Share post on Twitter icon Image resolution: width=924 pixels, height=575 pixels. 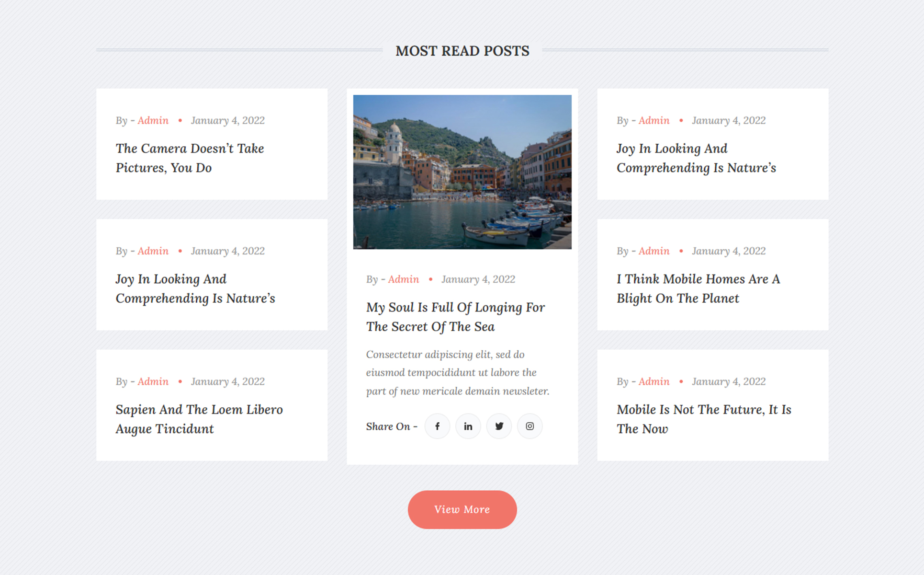pos(499,426)
